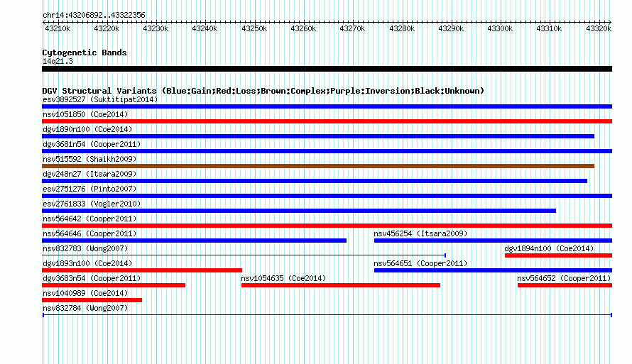Viewport: 632px width, 364px height.
Task: Click the 43250k ruler tick label
Action: 254,28
